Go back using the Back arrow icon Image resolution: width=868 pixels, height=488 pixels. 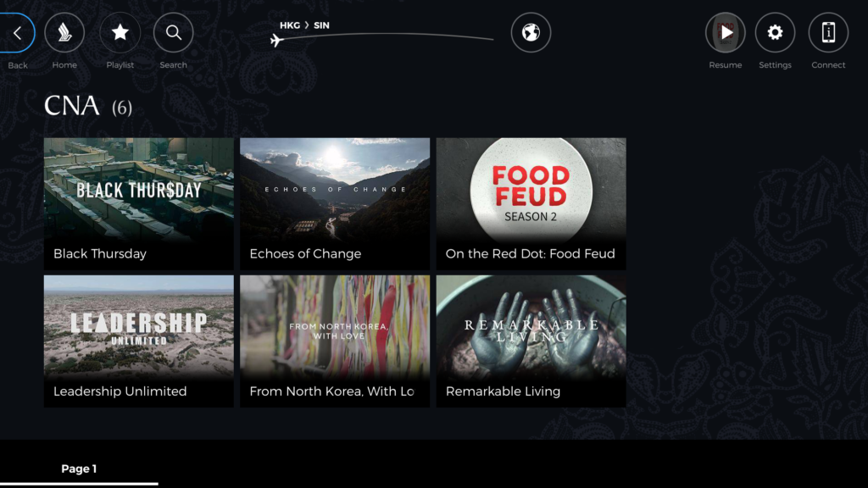tap(17, 34)
